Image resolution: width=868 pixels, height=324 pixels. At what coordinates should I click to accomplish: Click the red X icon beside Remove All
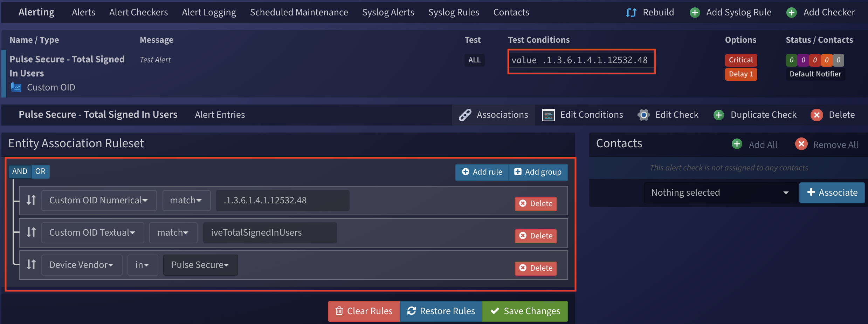point(801,144)
